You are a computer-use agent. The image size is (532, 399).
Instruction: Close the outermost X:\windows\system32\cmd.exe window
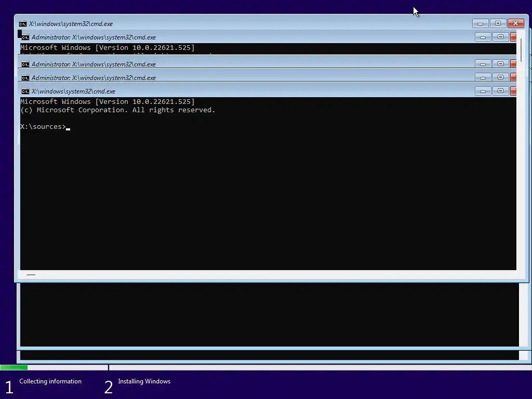tap(516, 23)
